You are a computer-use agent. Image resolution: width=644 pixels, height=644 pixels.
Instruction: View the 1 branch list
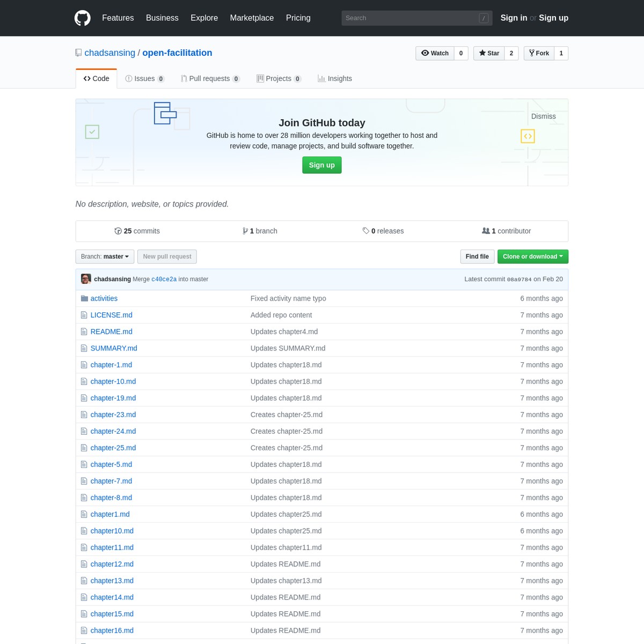coord(260,231)
